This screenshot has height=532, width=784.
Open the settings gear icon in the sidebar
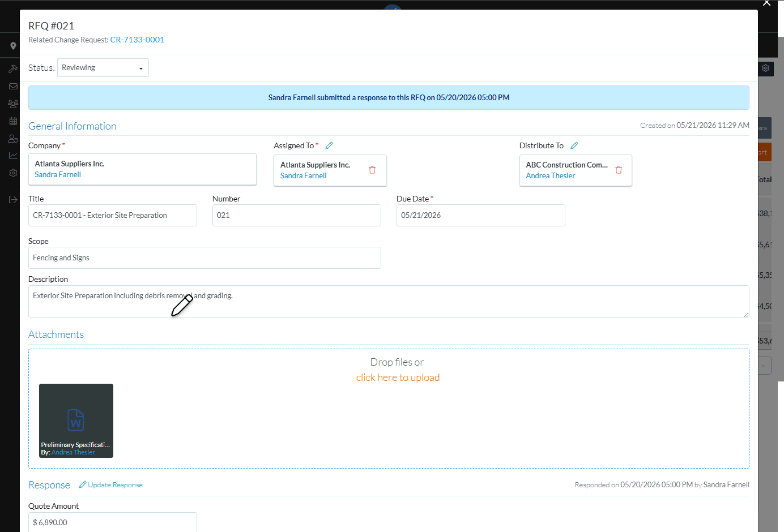13,173
